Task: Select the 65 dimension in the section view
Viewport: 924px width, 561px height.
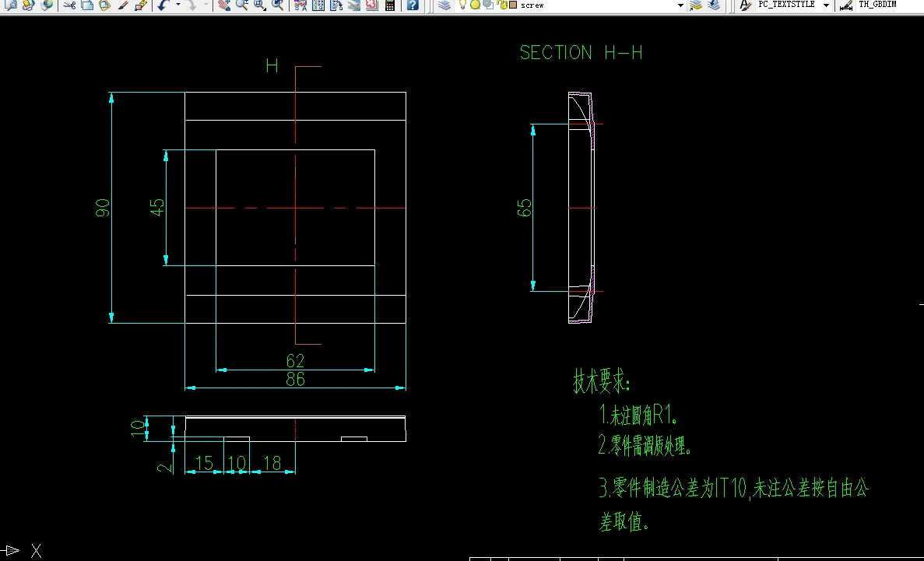Action: click(524, 208)
